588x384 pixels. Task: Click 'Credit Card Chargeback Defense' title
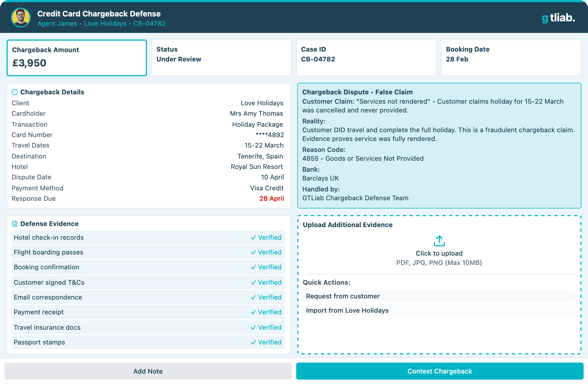click(99, 14)
